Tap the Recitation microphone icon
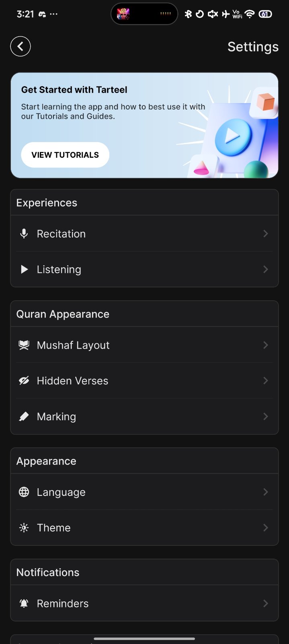 point(24,234)
